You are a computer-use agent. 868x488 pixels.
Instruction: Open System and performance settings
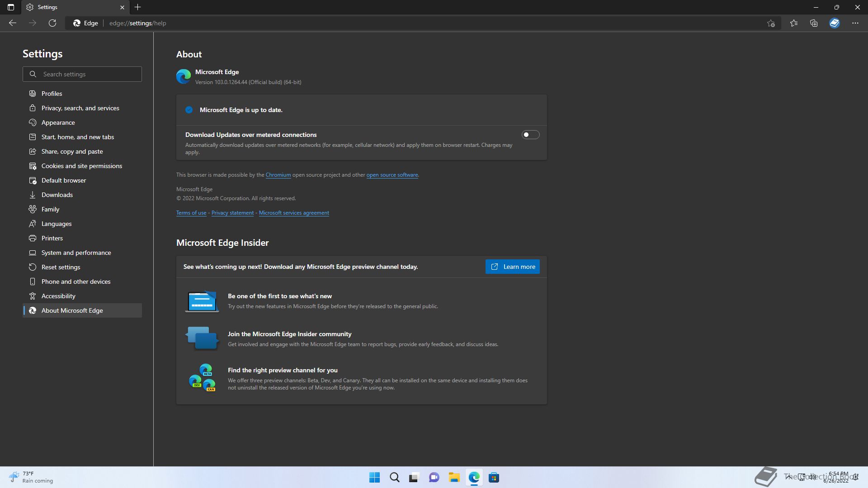click(x=82, y=253)
